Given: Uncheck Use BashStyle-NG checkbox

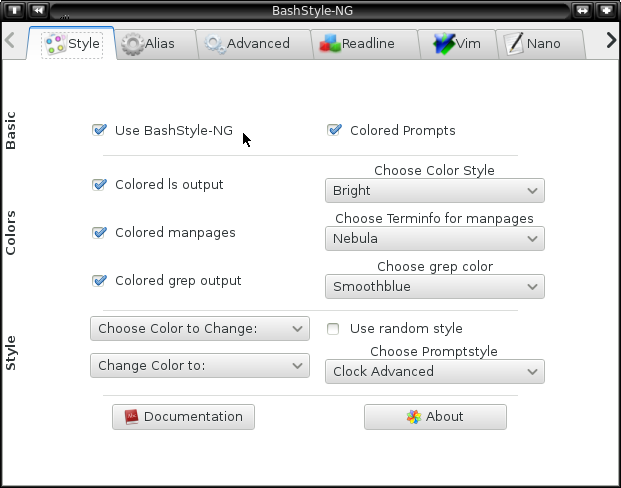Looking at the screenshot, I should (99, 130).
